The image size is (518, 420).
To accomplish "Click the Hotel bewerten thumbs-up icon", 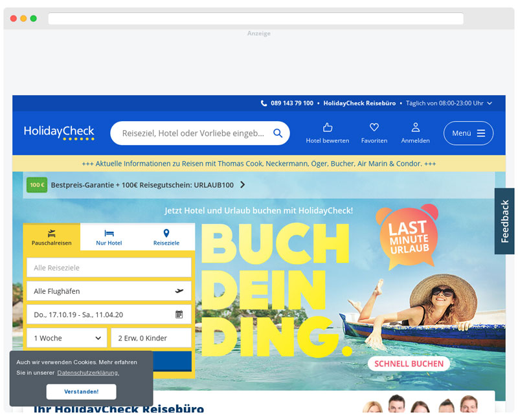I will 328,127.
